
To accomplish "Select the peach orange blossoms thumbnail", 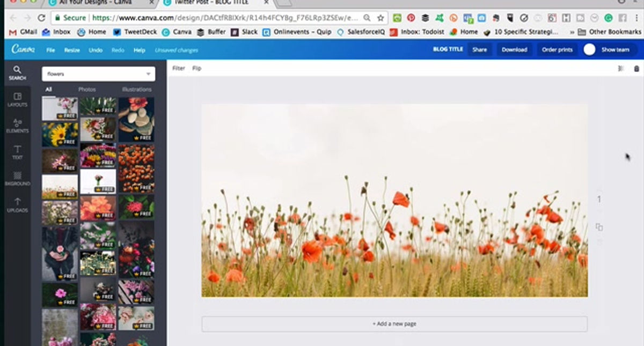I will (98, 208).
